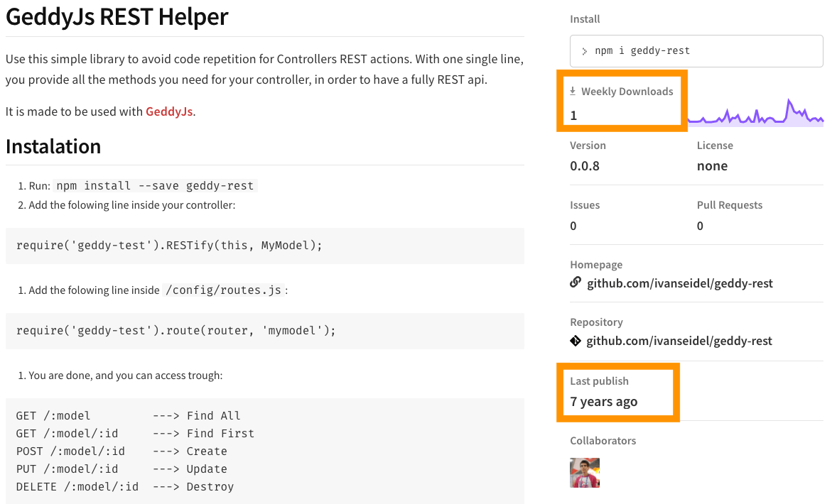The height and width of the screenshot is (504, 837).
Task: Click the weekly downloads sparkline graph
Action: [x=756, y=112]
